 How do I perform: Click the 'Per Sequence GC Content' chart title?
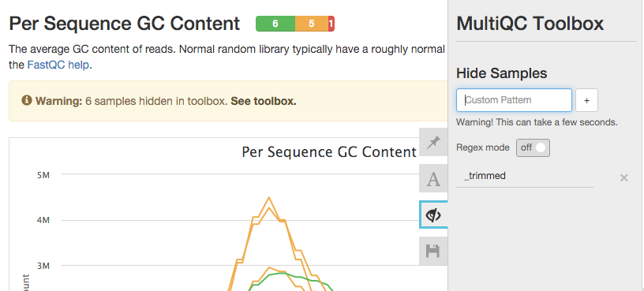tap(329, 152)
